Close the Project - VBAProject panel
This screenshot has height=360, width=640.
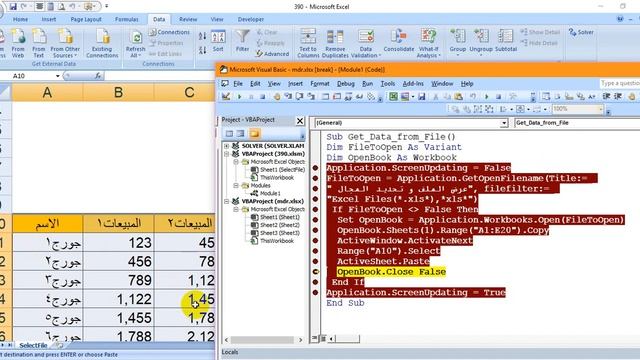pos(300,120)
